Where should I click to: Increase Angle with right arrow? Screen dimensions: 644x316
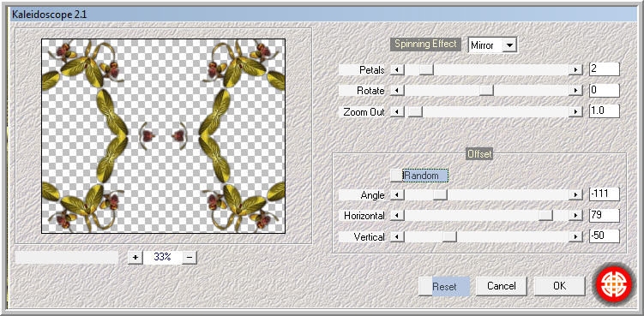coord(575,195)
